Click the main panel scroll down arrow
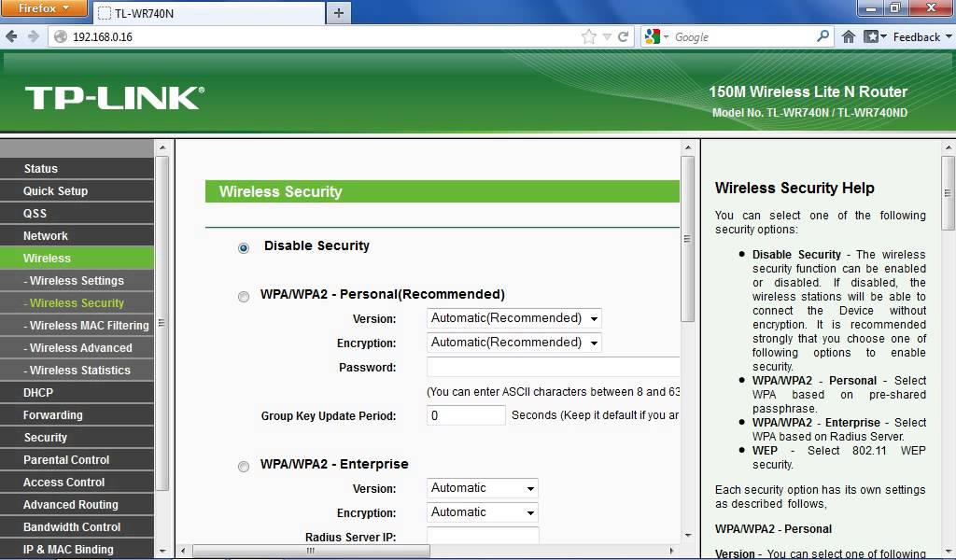Viewport: 956px width, 560px height. click(x=688, y=536)
